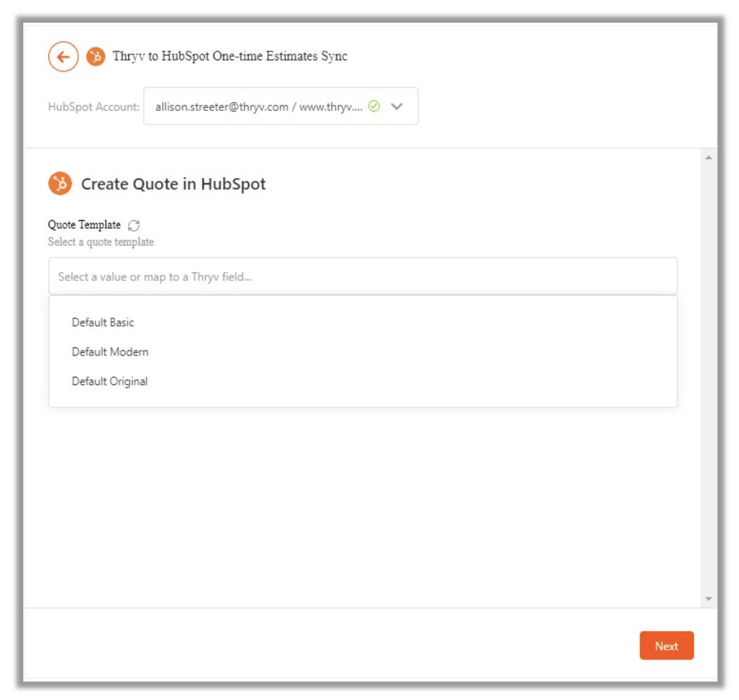This screenshot has height=700, width=739.
Task: Refresh the Quote Template list
Action: 134,225
